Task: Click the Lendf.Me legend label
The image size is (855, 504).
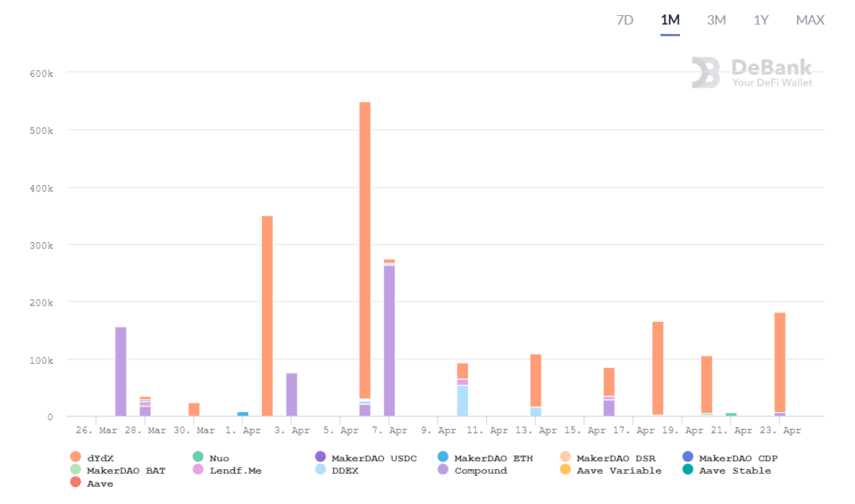Action: [235, 471]
